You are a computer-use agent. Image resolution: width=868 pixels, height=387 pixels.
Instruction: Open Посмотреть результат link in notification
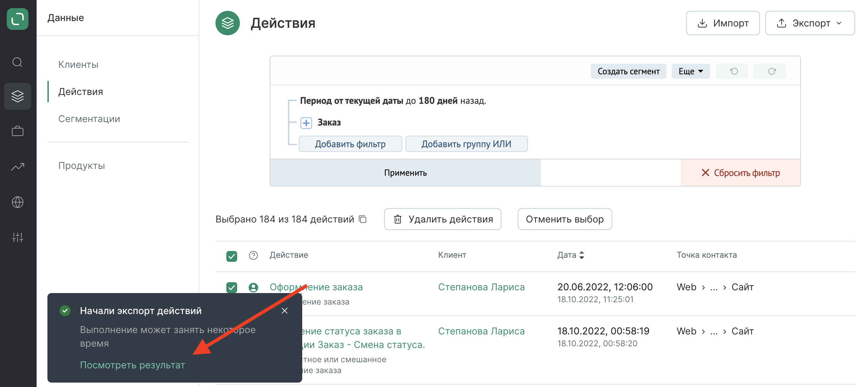132,365
